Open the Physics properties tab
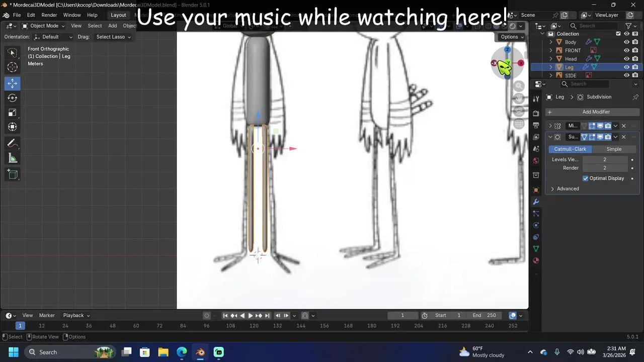Screen dimensions: 644x362 pyautogui.click(x=536, y=225)
